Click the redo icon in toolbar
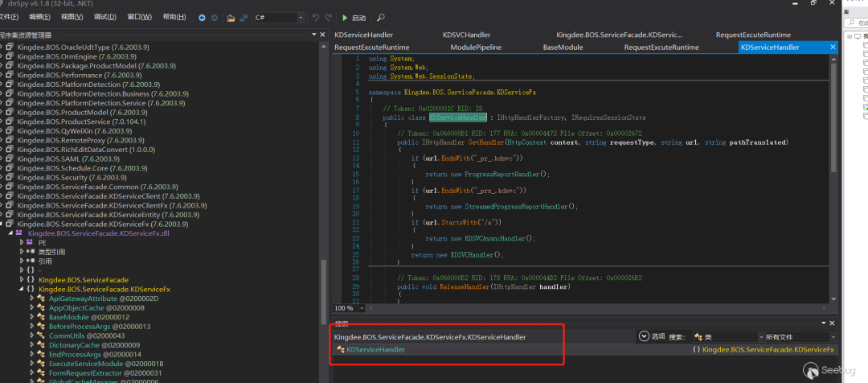Image resolution: width=868 pixels, height=383 pixels. [x=328, y=17]
